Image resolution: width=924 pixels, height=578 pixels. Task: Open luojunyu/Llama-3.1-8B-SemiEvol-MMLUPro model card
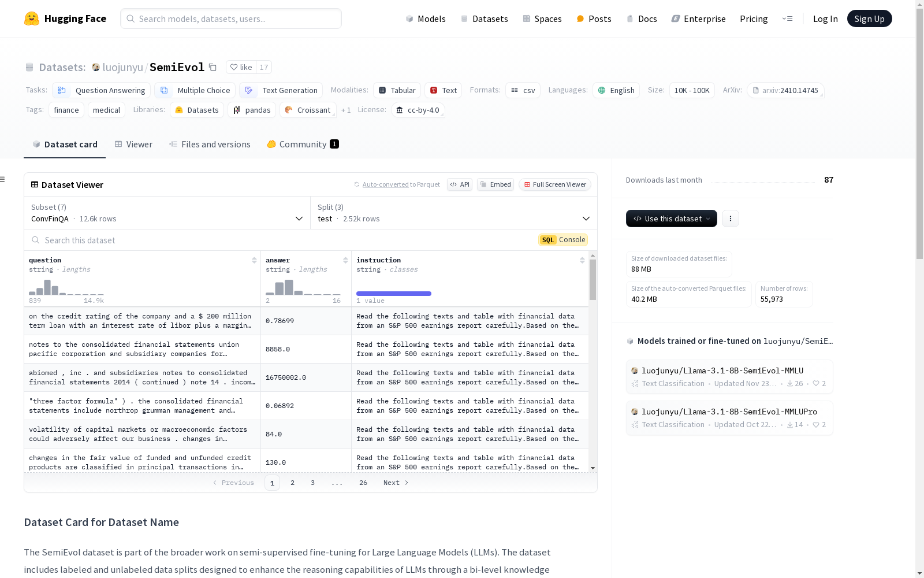pyautogui.click(x=729, y=417)
